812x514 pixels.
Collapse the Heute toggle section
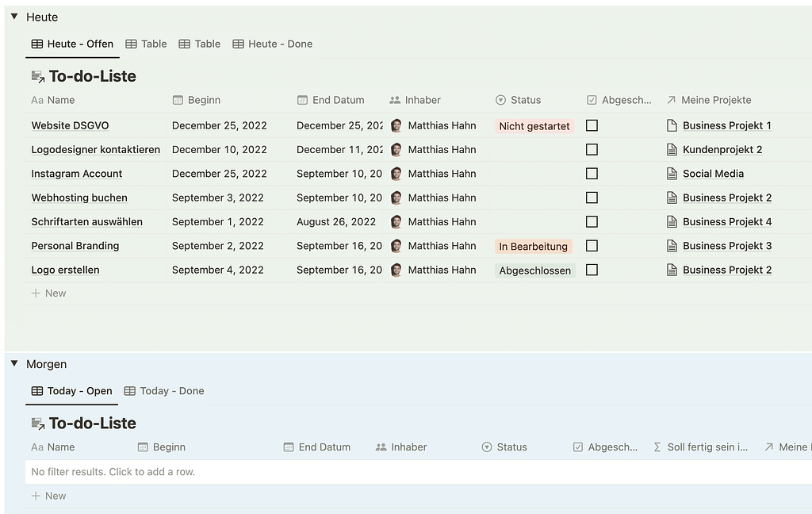coord(14,17)
